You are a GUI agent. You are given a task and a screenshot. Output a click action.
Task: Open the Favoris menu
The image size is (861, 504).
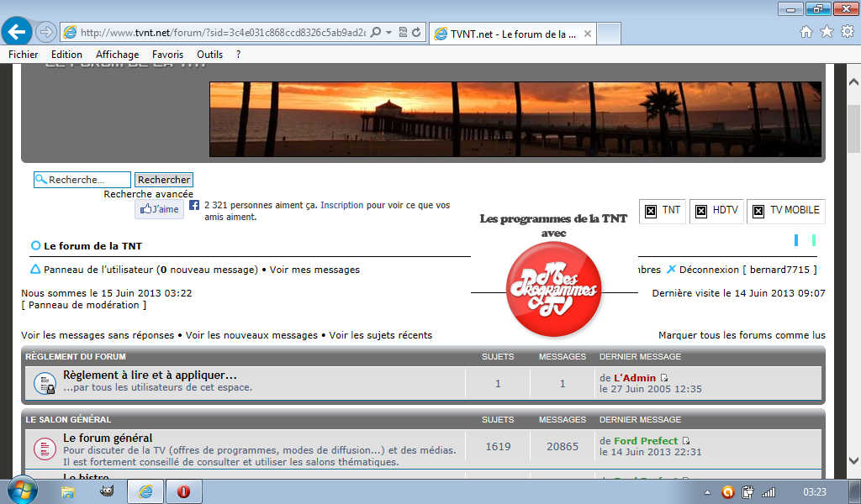[x=167, y=55]
